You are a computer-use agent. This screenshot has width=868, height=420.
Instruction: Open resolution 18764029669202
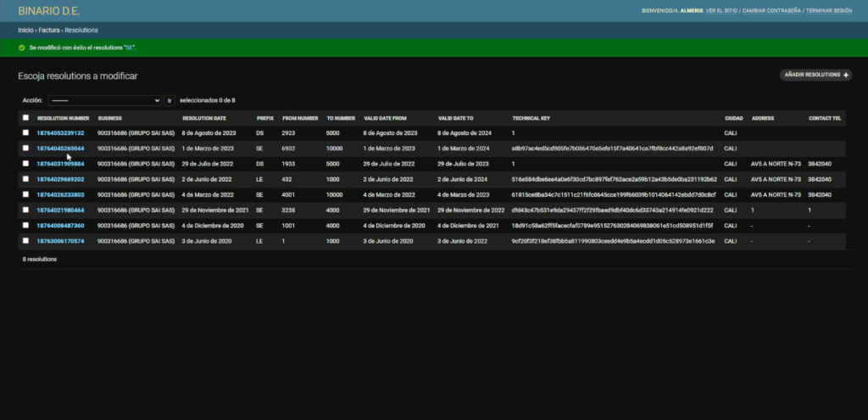click(60, 180)
